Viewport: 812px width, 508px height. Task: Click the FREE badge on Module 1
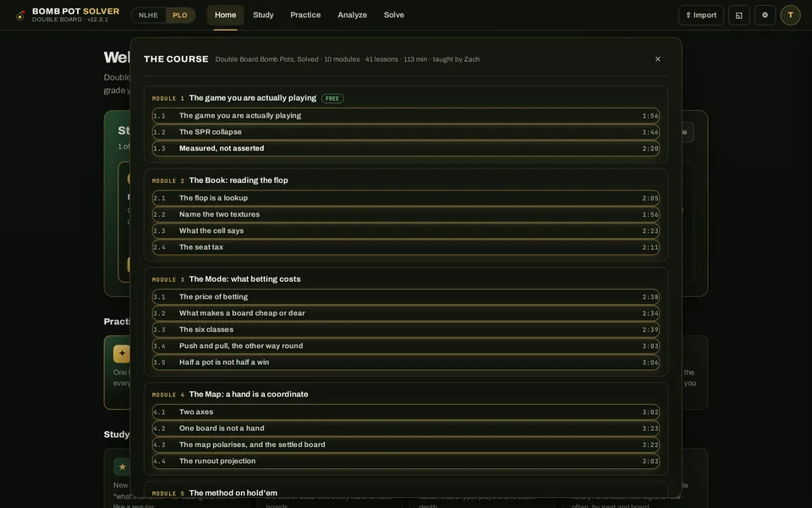332,98
